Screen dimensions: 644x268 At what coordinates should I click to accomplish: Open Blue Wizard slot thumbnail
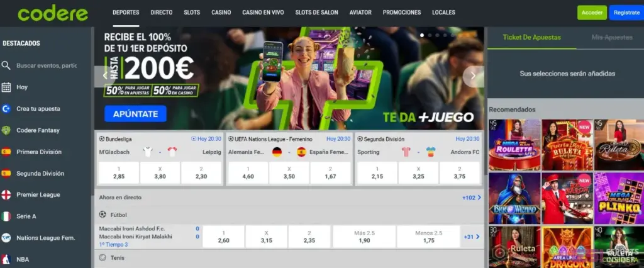(514, 198)
